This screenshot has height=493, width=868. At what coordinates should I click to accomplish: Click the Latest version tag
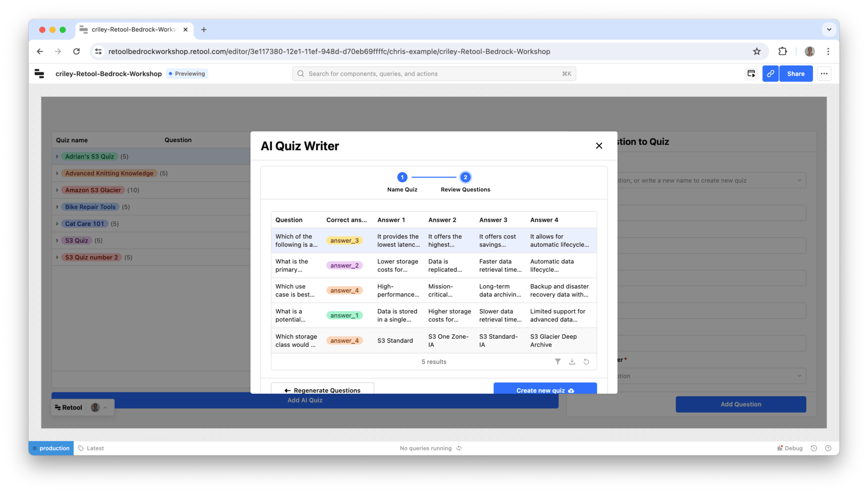point(91,448)
